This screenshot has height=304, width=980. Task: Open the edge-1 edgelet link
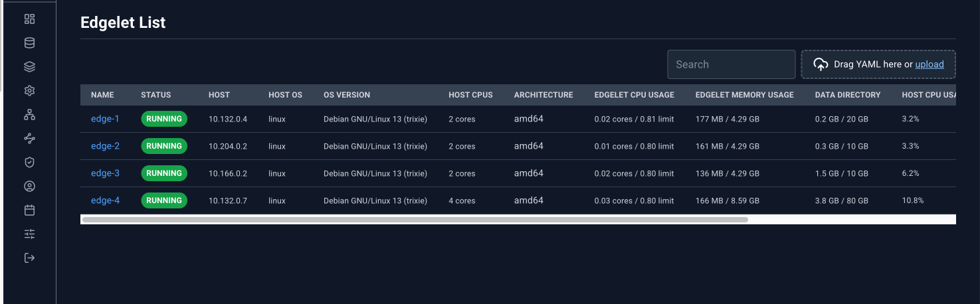click(x=105, y=119)
